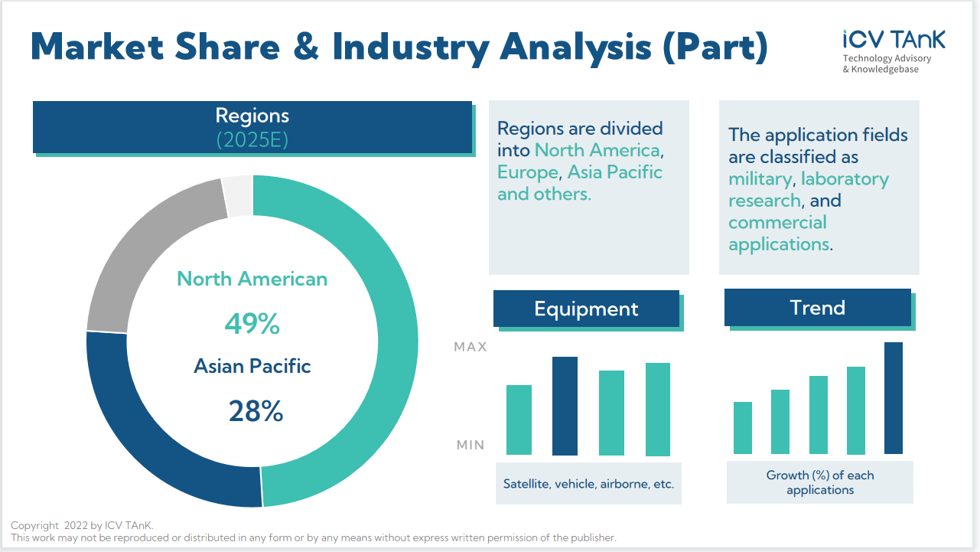Click the 'MIN' axis label
980x552 pixels.
(470, 445)
